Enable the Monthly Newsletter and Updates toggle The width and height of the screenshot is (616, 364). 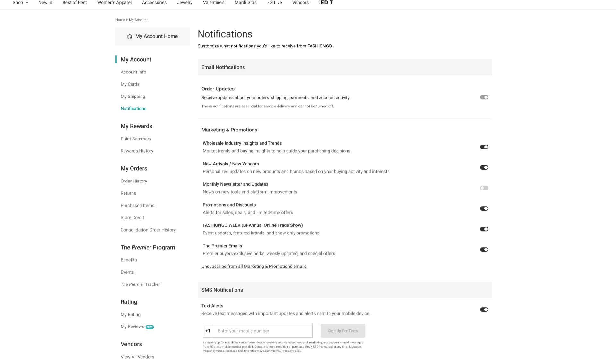(484, 188)
